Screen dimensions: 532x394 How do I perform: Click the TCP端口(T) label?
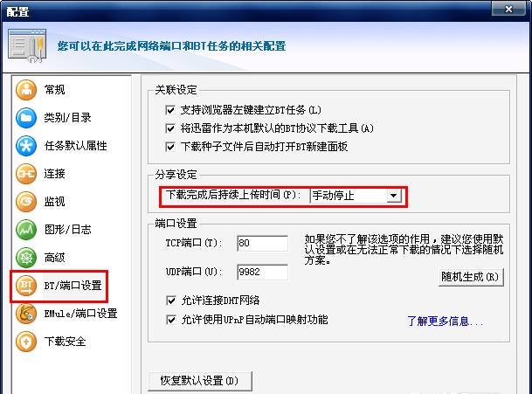tap(194, 243)
